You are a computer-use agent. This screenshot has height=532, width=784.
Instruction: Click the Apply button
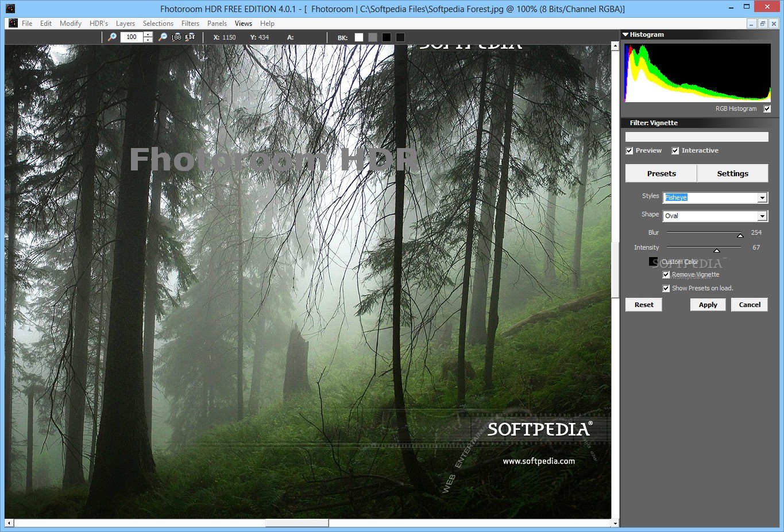click(x=708, y=305)
